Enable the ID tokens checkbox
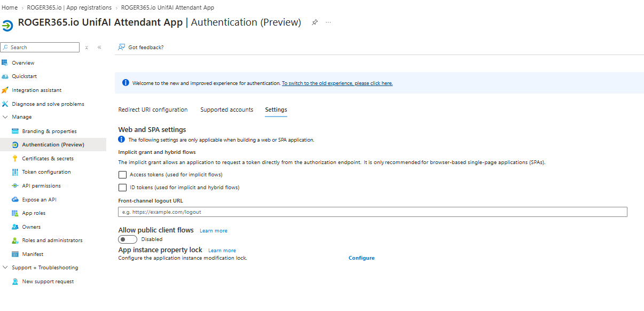644x311 pixels. tap(122, 188)
